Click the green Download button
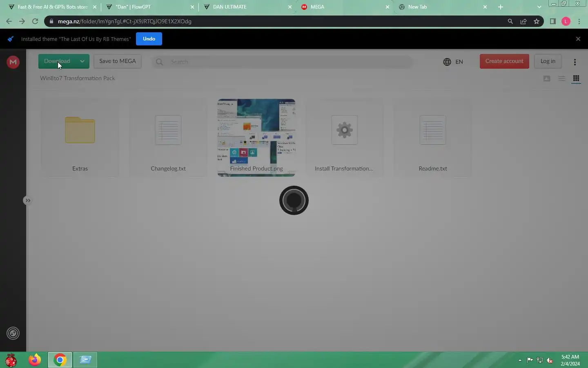Screen dimensions: 588x368 pos(57,61)
